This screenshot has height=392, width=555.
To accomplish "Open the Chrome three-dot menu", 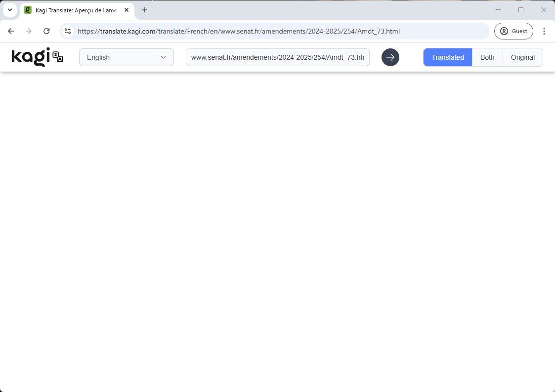I will (x=544, y=31).
